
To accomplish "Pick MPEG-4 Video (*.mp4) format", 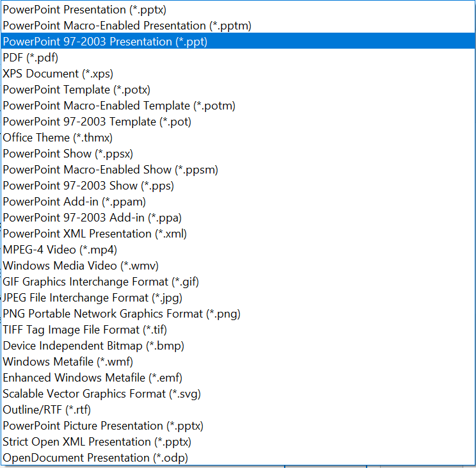I will pos(238,249).
